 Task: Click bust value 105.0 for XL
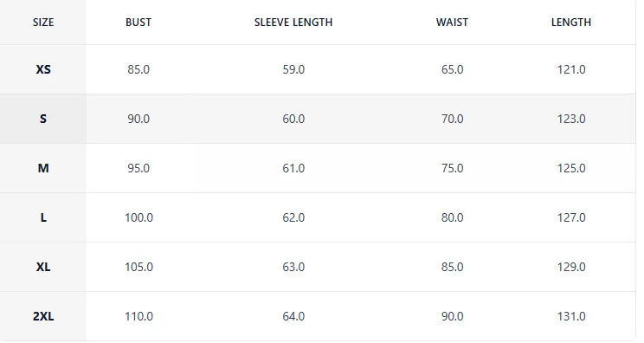pos(138,267)
